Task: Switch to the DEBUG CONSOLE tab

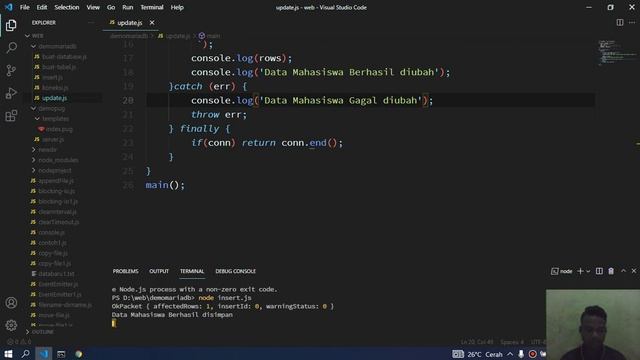Action: [x=236, y=271]
